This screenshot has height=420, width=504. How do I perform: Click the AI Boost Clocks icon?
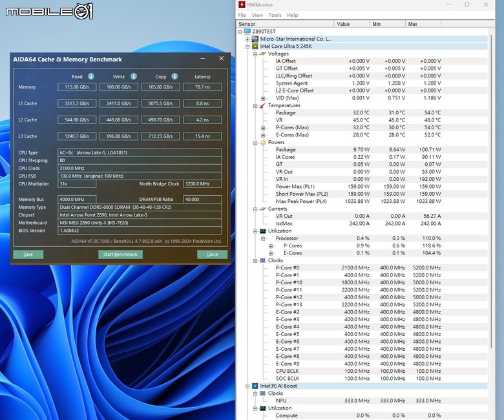263,394
